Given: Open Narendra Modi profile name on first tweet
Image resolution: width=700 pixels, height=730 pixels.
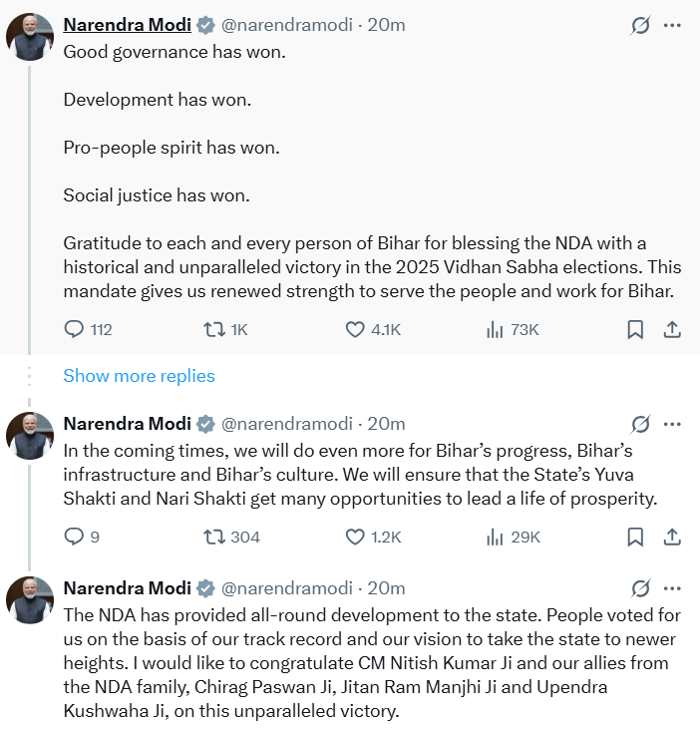Looking at the screenshot, I should (127, 26).
